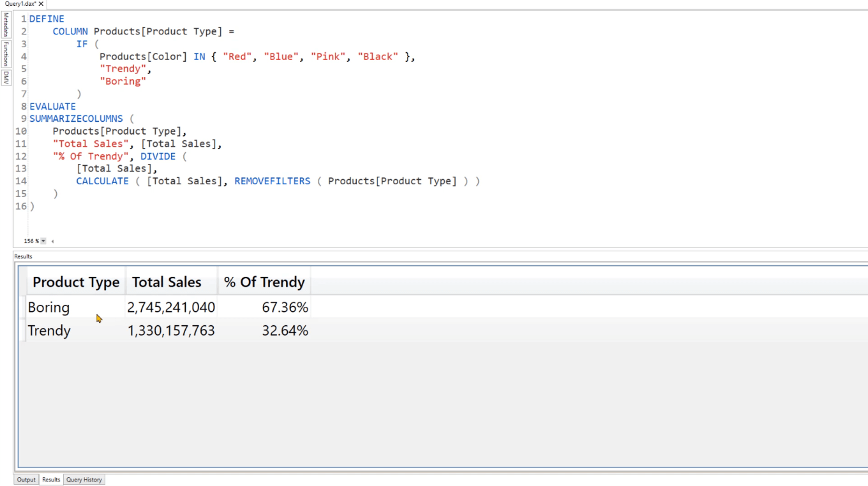Click the DIVIDE function on line 12
This screenshot has width=868, height=486.
point(158,156)
